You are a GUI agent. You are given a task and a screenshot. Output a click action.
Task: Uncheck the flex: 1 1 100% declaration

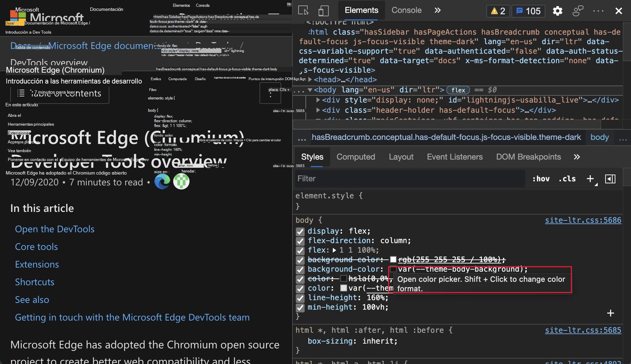pos(300,251)
